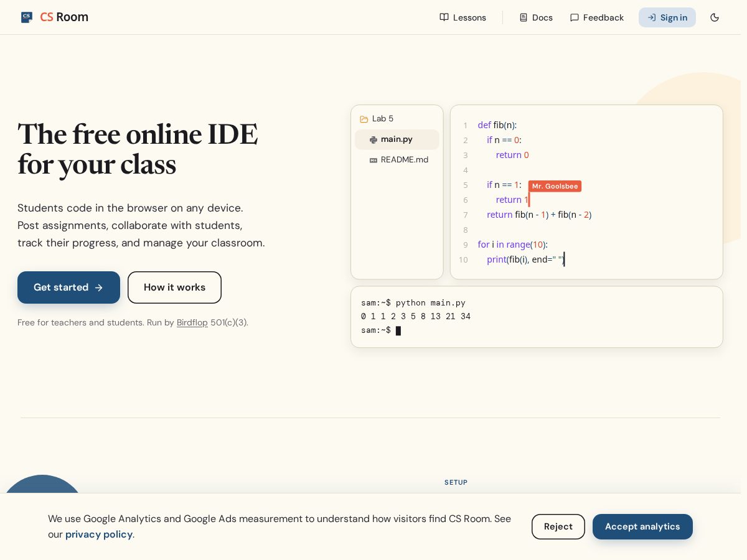Click the speech bubble icon beside Feedback
747x560 pixels.
coord(575,17)
